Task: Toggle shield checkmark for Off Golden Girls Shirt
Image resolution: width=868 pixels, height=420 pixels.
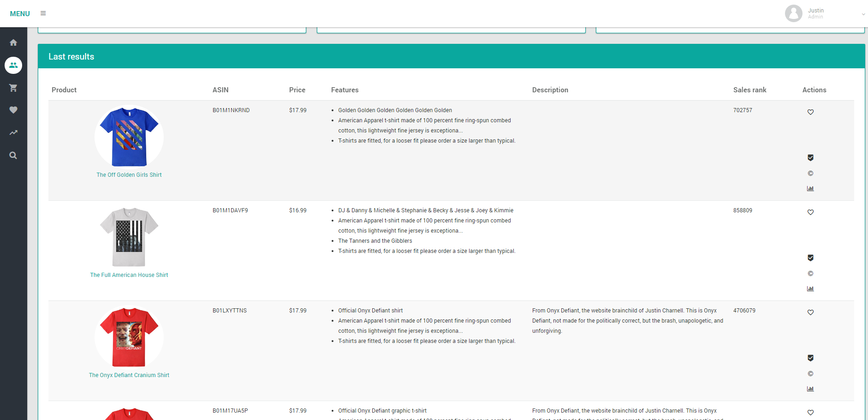Action: coord(810,158)
